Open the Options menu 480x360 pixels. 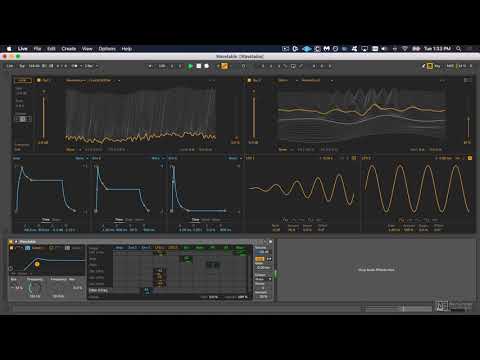point(107,49)
